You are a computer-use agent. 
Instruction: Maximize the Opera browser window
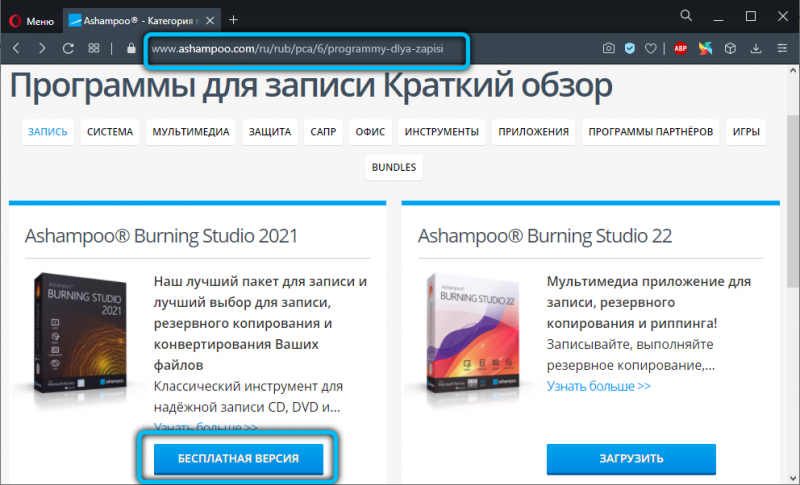(x=751, y=16)
